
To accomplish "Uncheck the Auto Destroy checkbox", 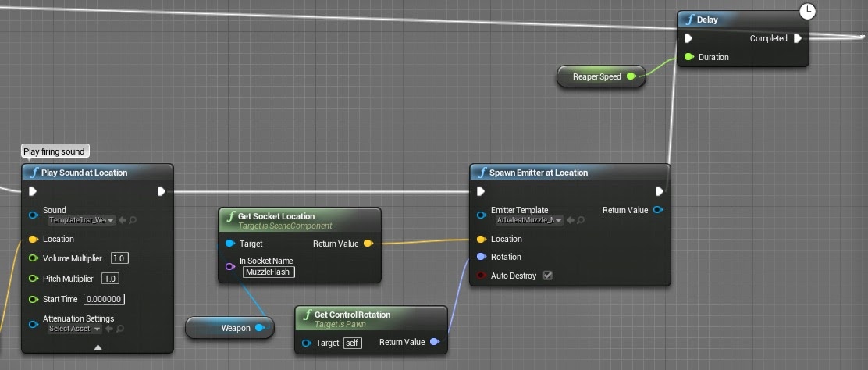I will pos(547,276).
